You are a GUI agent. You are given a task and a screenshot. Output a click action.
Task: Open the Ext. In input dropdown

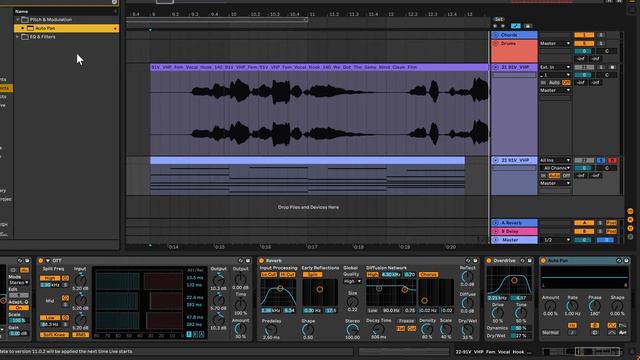pos(555,67)
